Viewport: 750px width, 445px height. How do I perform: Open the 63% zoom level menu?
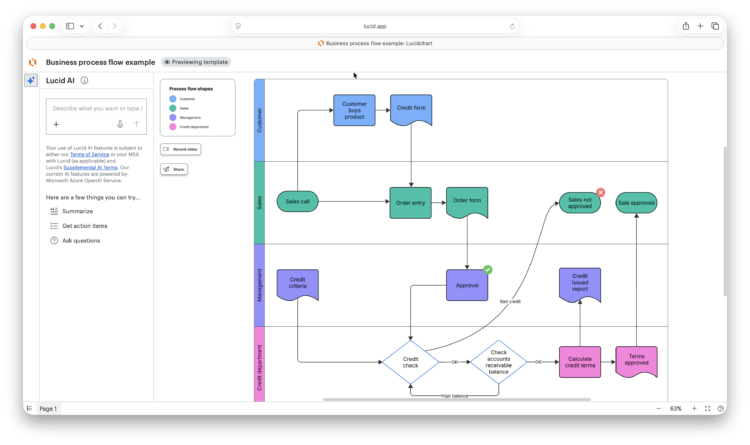[x=675, y=409]
